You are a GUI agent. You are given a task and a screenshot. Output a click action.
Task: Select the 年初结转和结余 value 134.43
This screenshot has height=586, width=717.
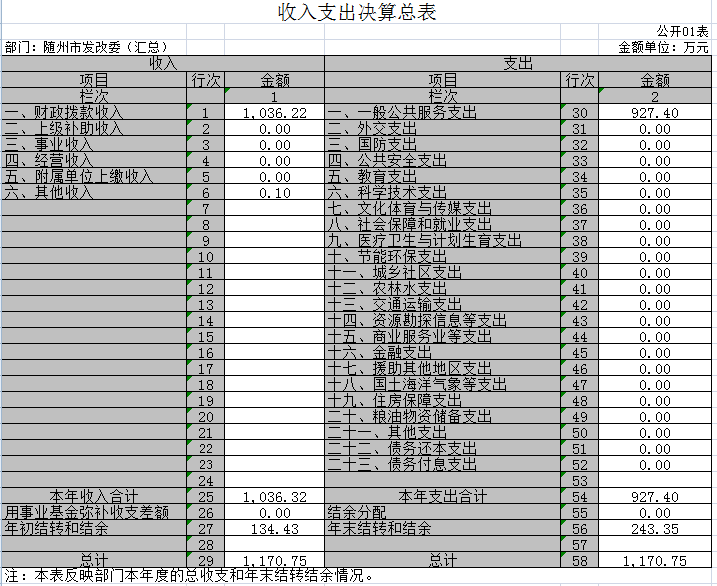coord(274,528)
